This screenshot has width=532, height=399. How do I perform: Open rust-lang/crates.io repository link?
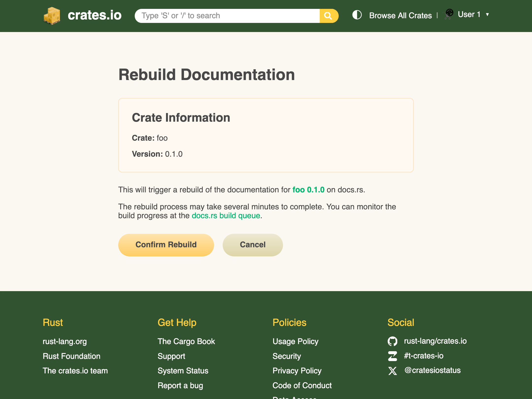[x=435, y=341]
